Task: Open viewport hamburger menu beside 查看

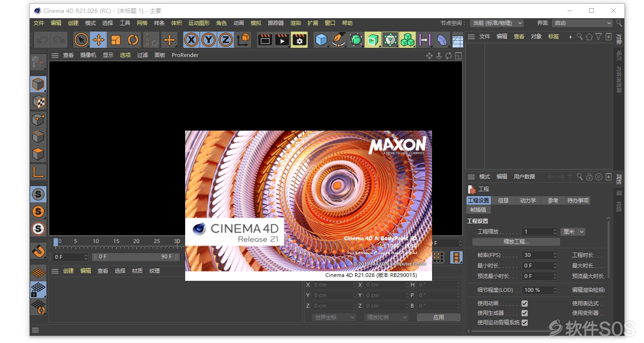Action: pyautogui.click(x=55, y=55)
